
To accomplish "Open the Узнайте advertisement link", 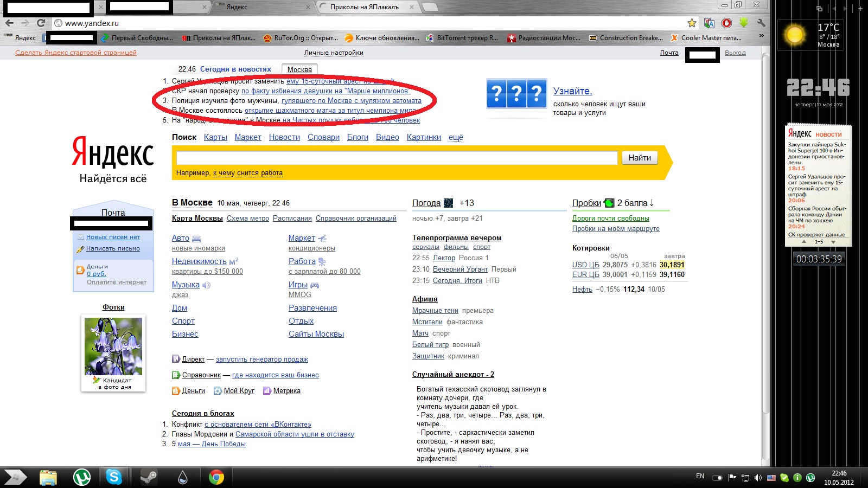I will (x=573, y=91).
